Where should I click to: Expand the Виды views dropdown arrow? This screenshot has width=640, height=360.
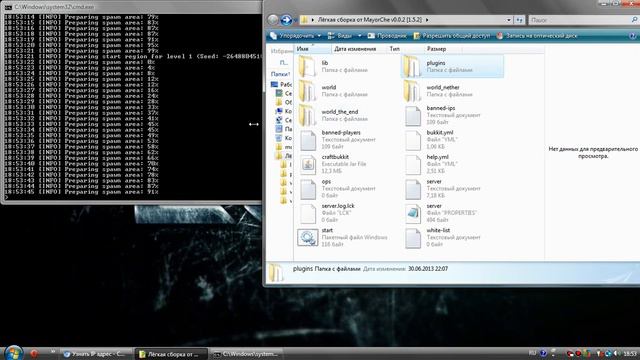point(360,36)
